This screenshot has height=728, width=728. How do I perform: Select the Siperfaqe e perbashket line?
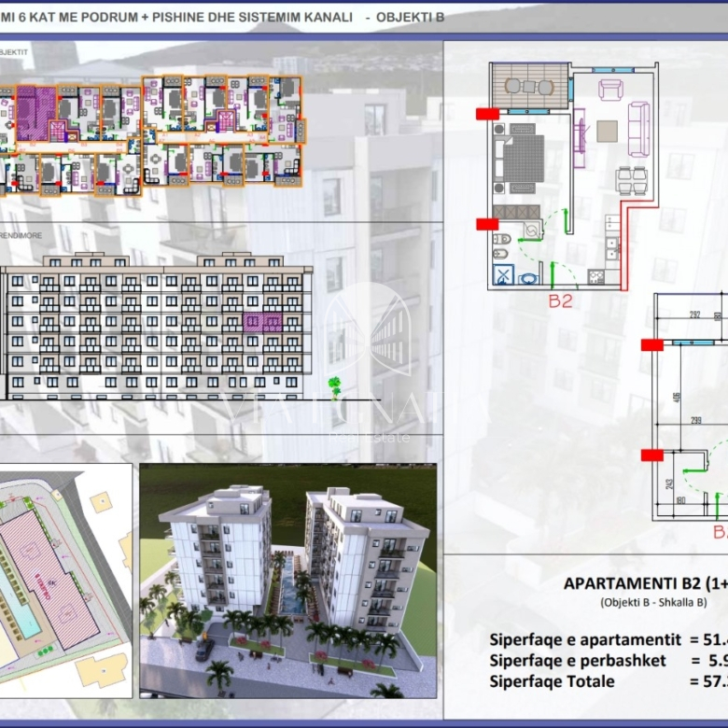(609, 661)
